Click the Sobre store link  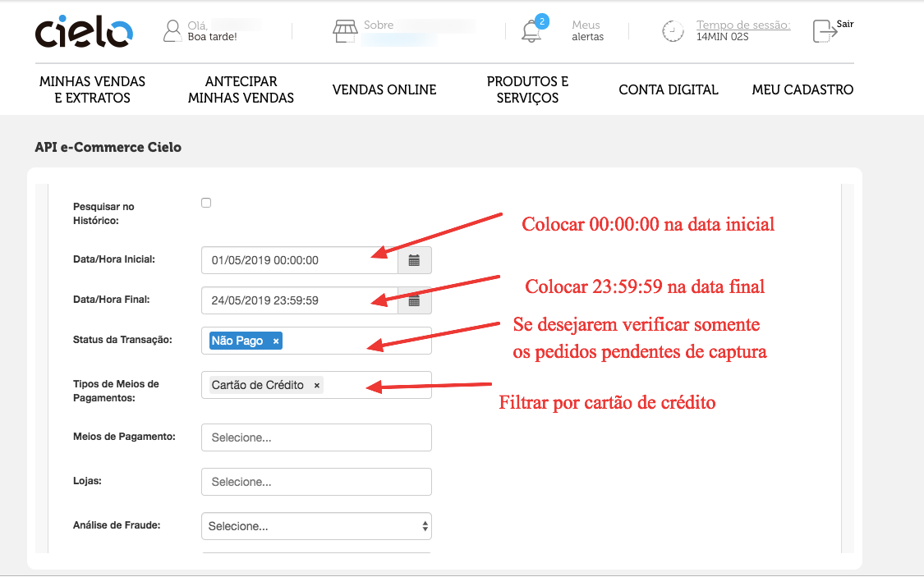coord(379,25)
